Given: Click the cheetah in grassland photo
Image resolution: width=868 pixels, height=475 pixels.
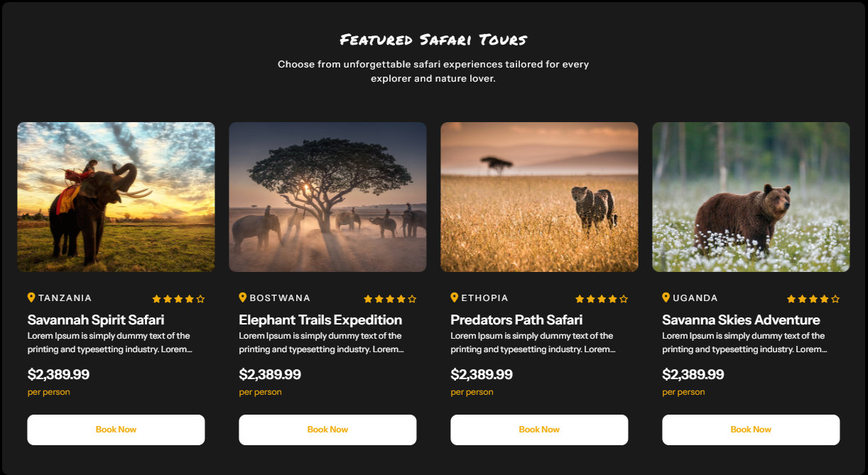Looking at the screenshot, I should [539, 197].
